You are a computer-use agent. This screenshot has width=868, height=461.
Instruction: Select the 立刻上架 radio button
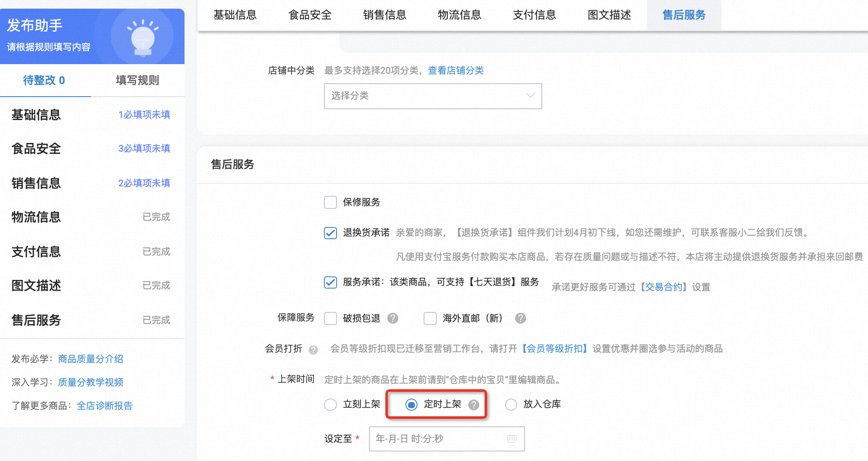click(330, 405)
